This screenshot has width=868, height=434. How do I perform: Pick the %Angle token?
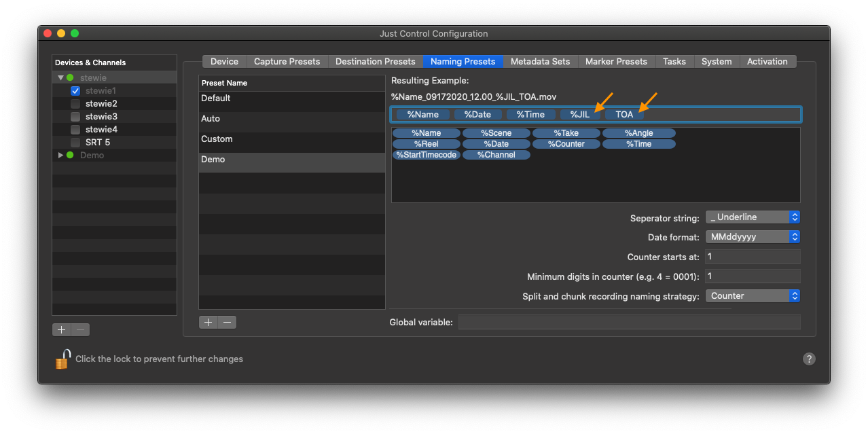pyautogui.click(x=638, y=133)
